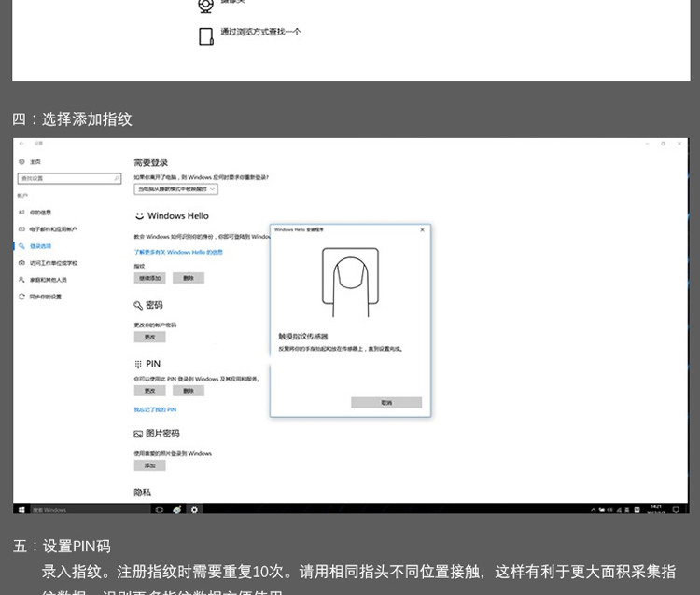This screenshot has height=595, width=700.
Task: Open 家庭和其他人员 in the sidebar
Action: [x=49, y=280]
